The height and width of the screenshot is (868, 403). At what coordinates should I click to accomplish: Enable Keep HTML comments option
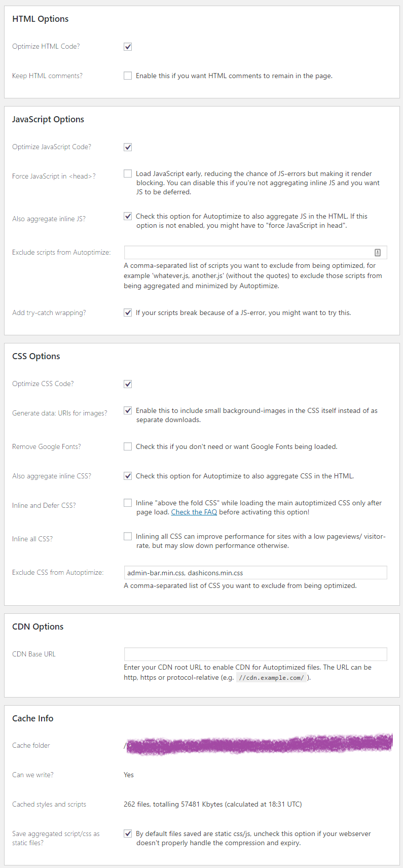(x=128, y=76)
